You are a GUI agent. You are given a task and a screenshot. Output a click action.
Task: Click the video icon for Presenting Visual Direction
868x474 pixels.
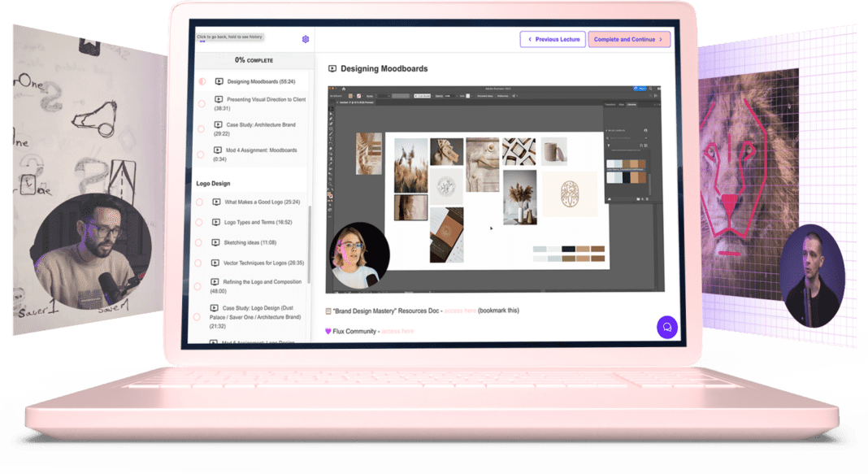coord(219,99)
